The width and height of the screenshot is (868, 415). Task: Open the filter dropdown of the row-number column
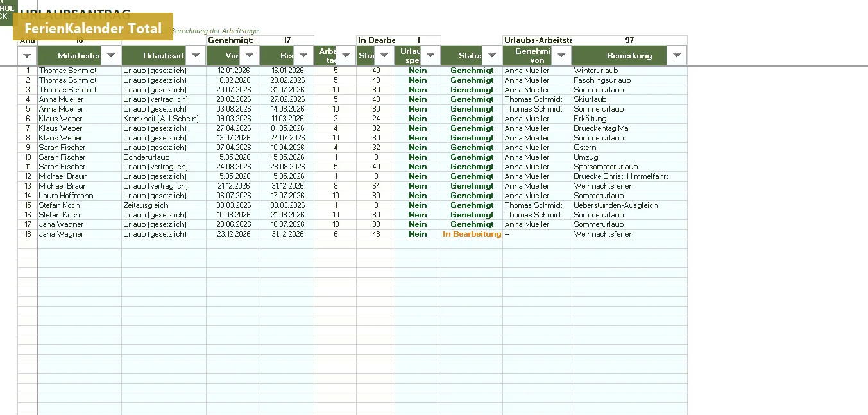point(28,56)
